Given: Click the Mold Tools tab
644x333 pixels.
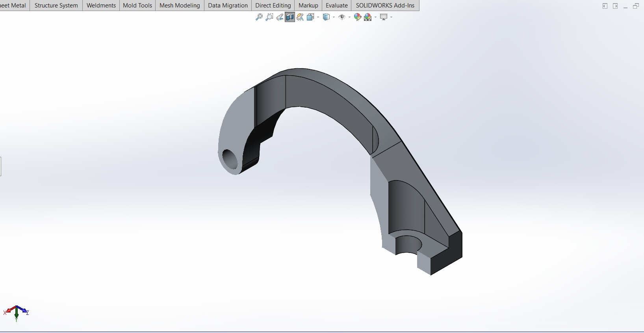Looking at the screenshot, I should [x=137, y=6].
